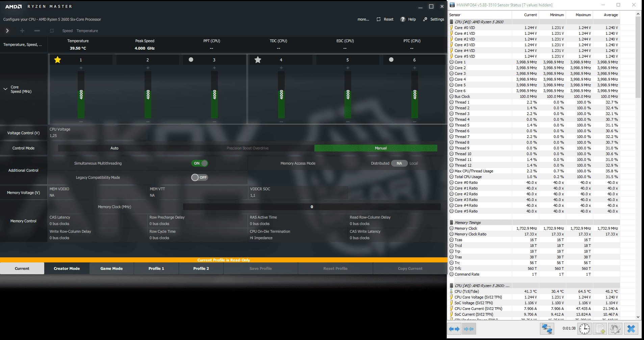
Task: Toggle the Speed view option
Action: [x=68, y=31]
